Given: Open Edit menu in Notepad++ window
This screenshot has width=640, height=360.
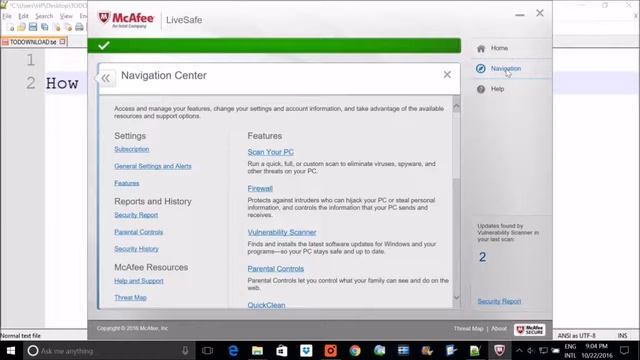Looking at the screenshot, I should pyautogui.click(x=23, y=16).
